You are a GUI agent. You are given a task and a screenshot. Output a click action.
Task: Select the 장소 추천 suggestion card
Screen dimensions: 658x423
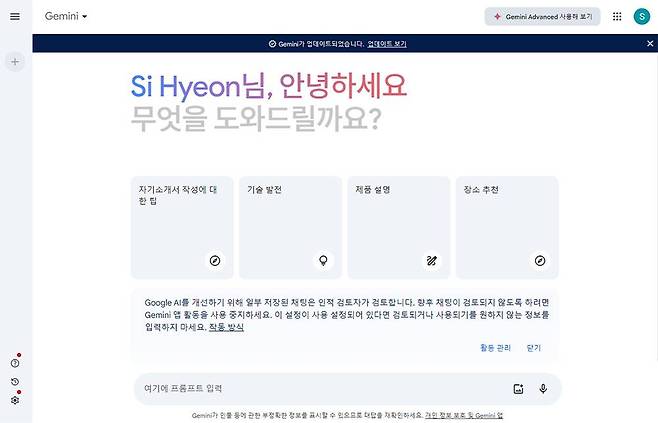click(x=507, y=227)
